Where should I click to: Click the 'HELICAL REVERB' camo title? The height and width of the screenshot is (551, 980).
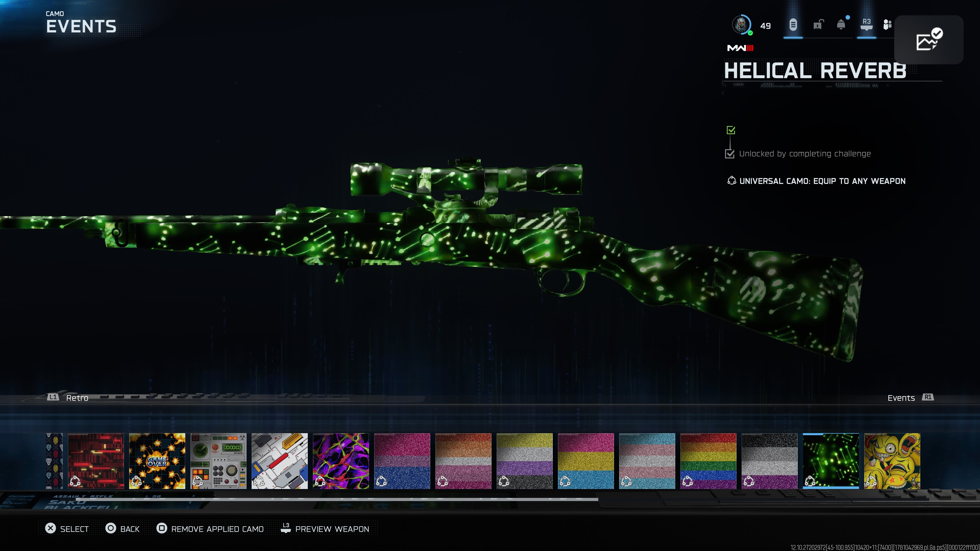(x=815, y=71)
